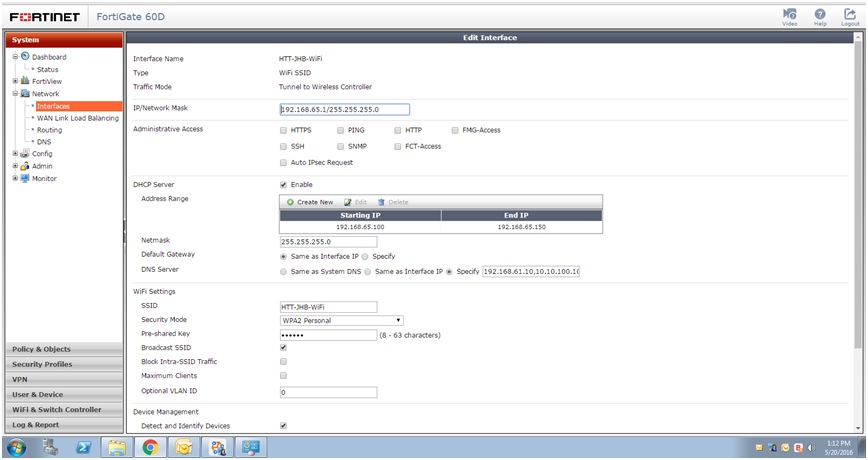This screenshot has width=868, height=460.
Task: Open Log & Report menu section
Action: click(64, 425)
